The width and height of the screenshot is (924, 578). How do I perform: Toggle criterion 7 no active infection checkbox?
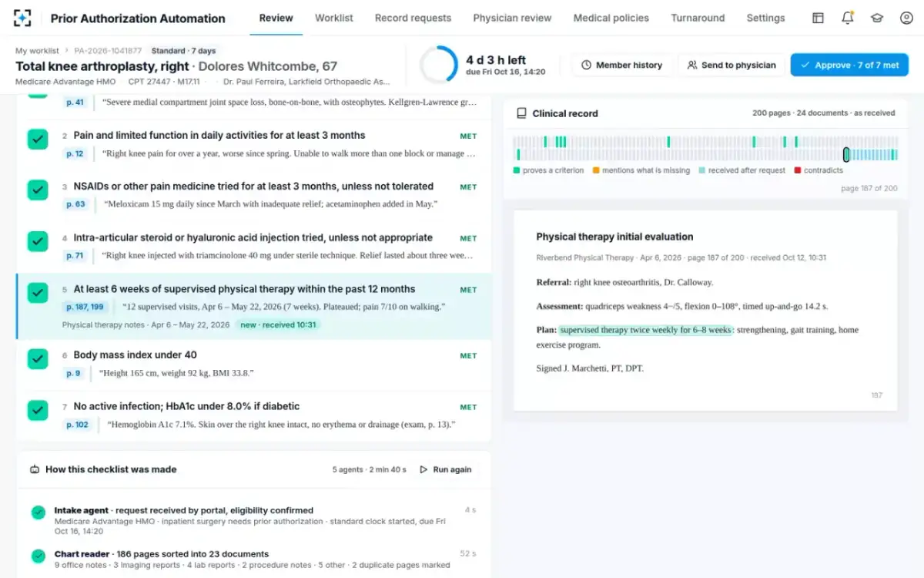pyautogui.click(x=38, y=410)
